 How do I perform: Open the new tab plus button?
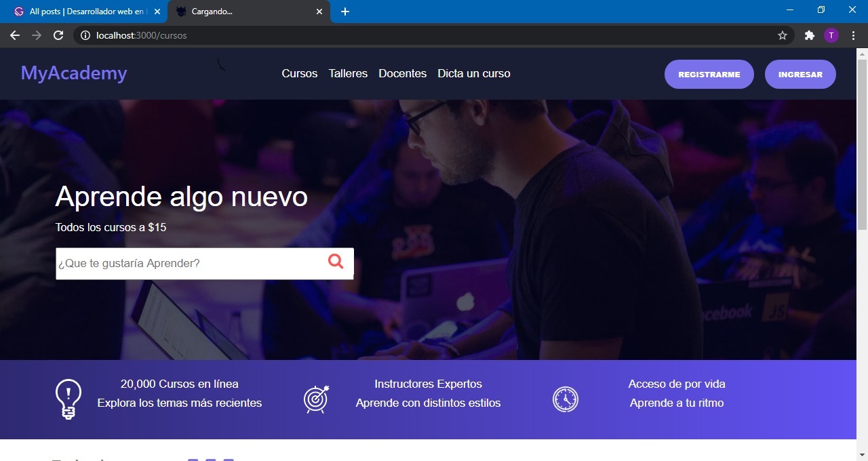pos(346,11)
